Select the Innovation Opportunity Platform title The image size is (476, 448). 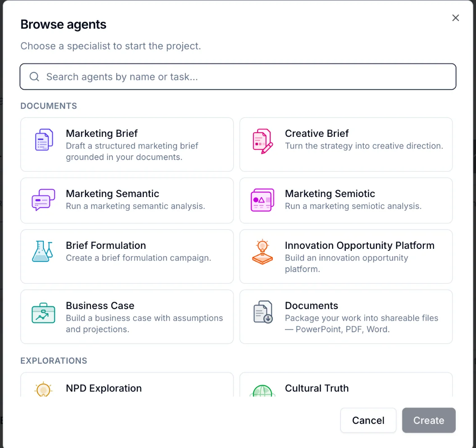point(360,245)
